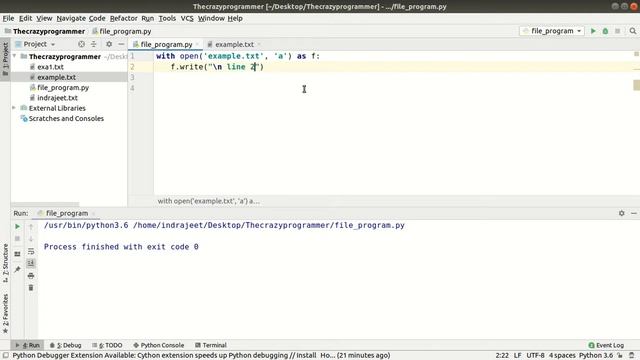
Task: Open the Navigate menu
Action: click(x=71, y=18)
